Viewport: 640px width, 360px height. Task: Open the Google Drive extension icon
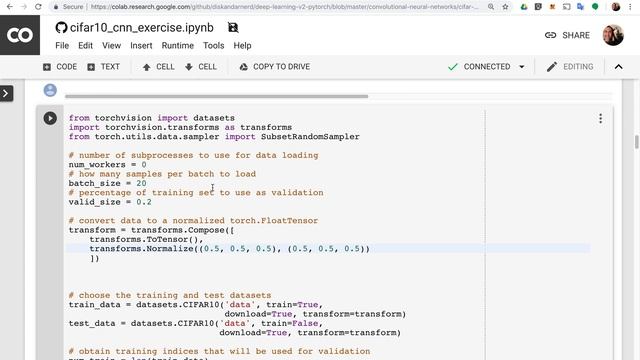524,7
